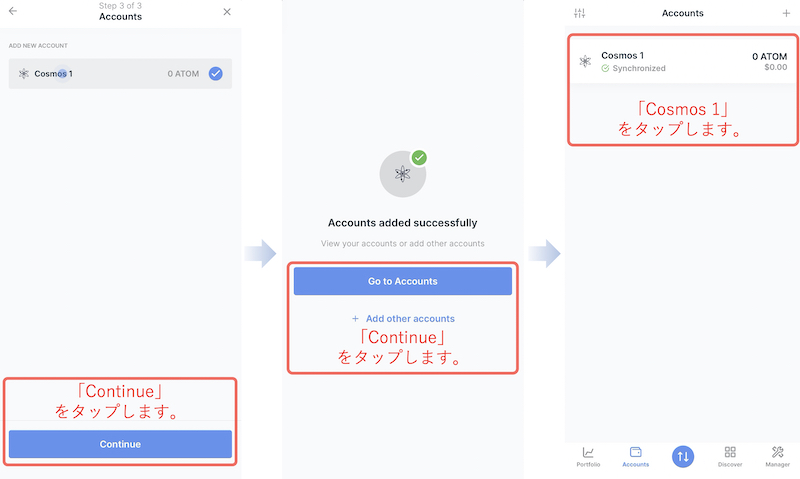This screenshot has height=479, width=800.
Task: Go back using the left arrow icon
Action: tap(13, 11)
